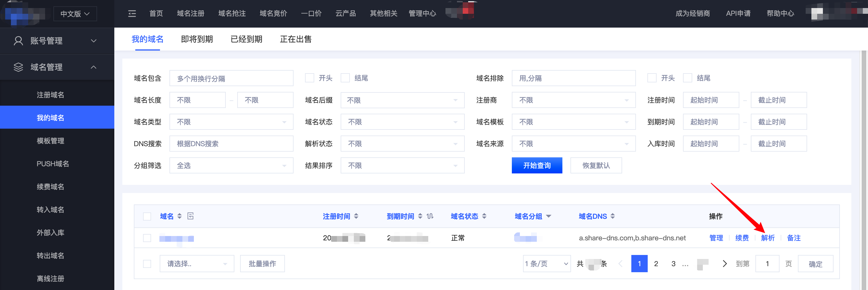
Task: Open the 分组筛选 dropdown
Action: (x=231, y=165)
